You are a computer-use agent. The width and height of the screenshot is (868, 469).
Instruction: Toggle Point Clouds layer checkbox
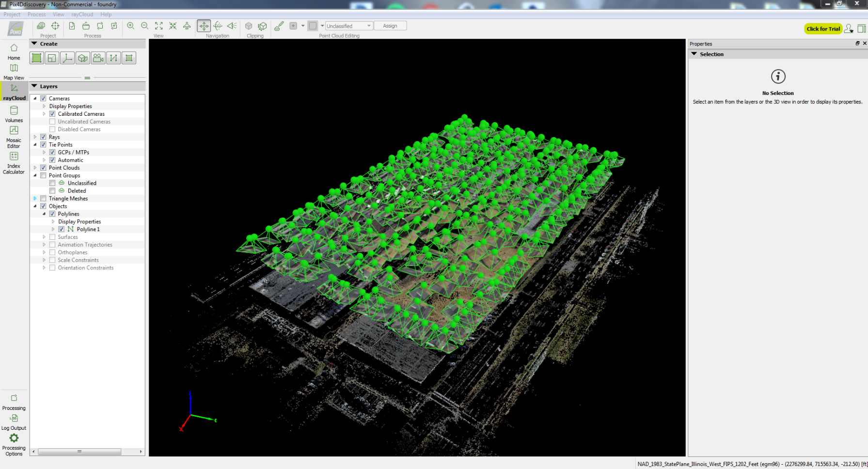click(43, 168)
